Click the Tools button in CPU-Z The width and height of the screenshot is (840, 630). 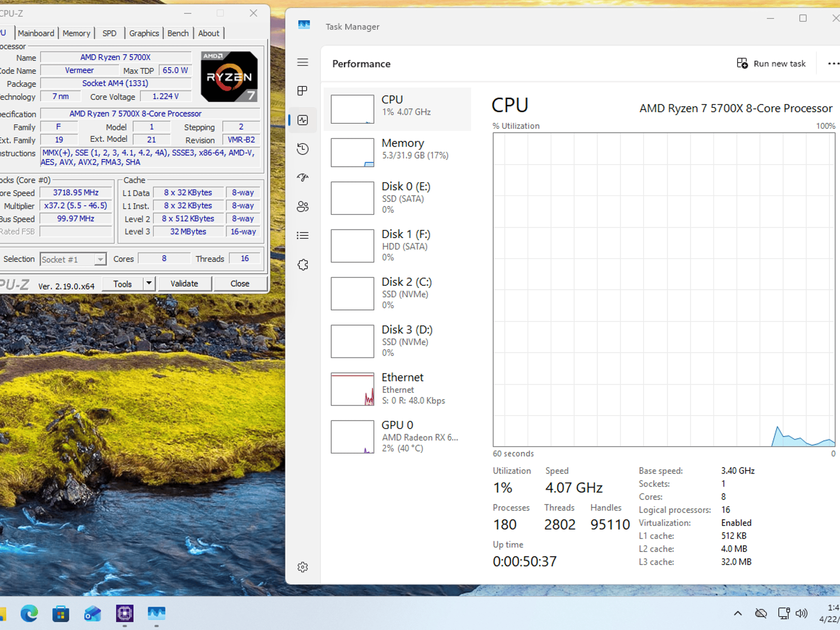(123, 284)
